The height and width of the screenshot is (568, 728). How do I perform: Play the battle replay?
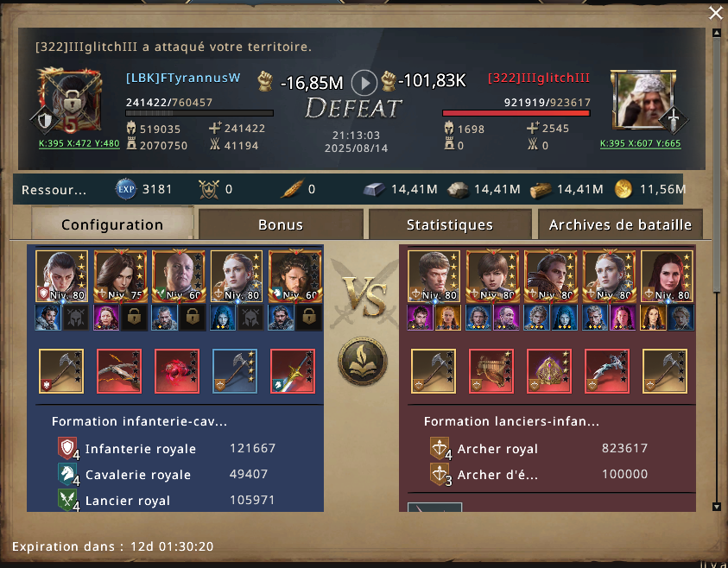[364, 83]
